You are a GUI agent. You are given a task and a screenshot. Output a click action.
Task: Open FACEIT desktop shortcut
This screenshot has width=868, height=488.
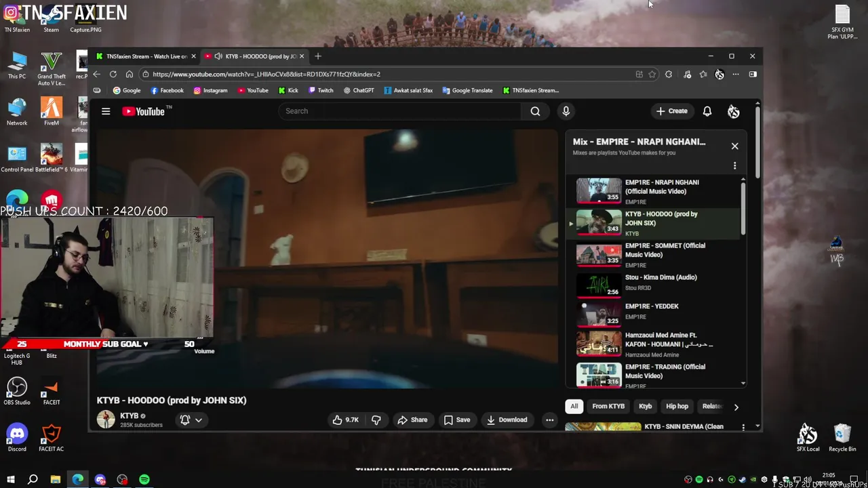coord(51,391)
